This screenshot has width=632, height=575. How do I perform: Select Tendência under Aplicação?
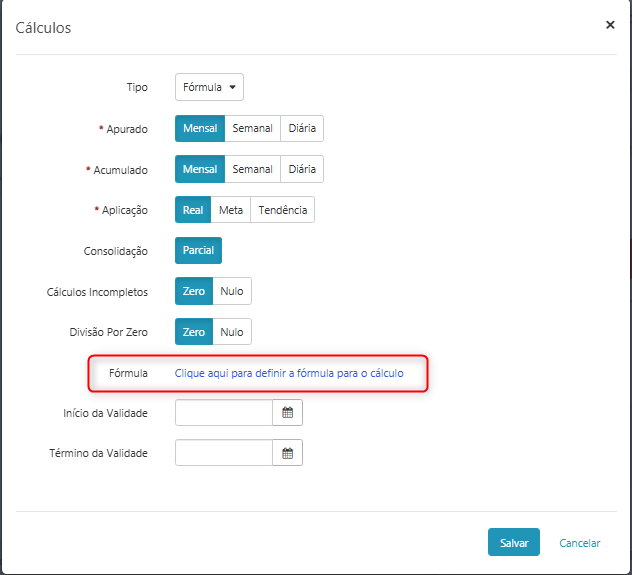(x=282, y=210)
